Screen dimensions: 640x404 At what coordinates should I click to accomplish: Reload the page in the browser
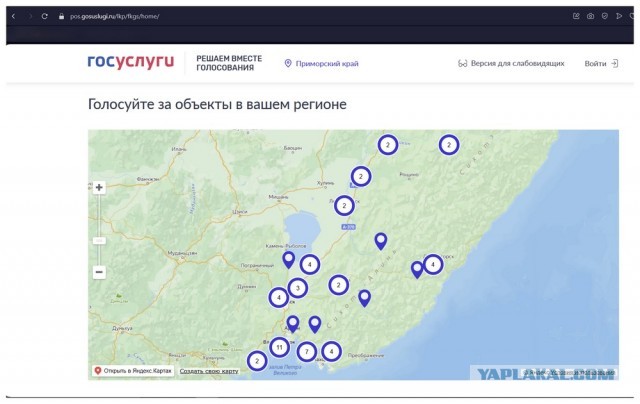click(x=44, y=16)
